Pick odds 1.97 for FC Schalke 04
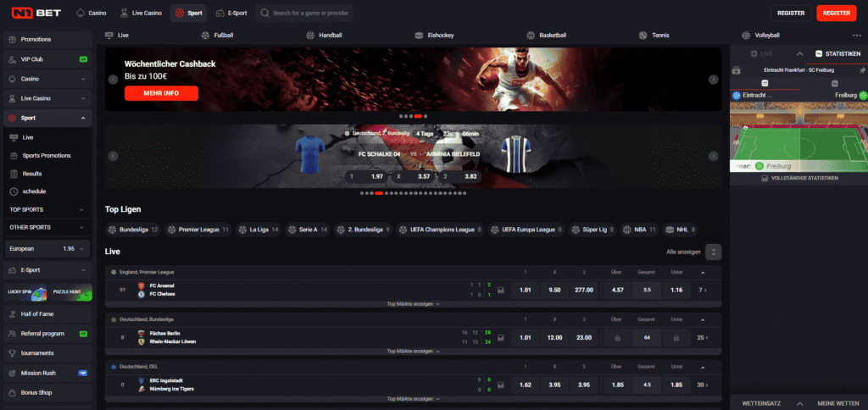The height and width of the screenshot is (410, 868). pyautogui.click(x=366, y=176)
